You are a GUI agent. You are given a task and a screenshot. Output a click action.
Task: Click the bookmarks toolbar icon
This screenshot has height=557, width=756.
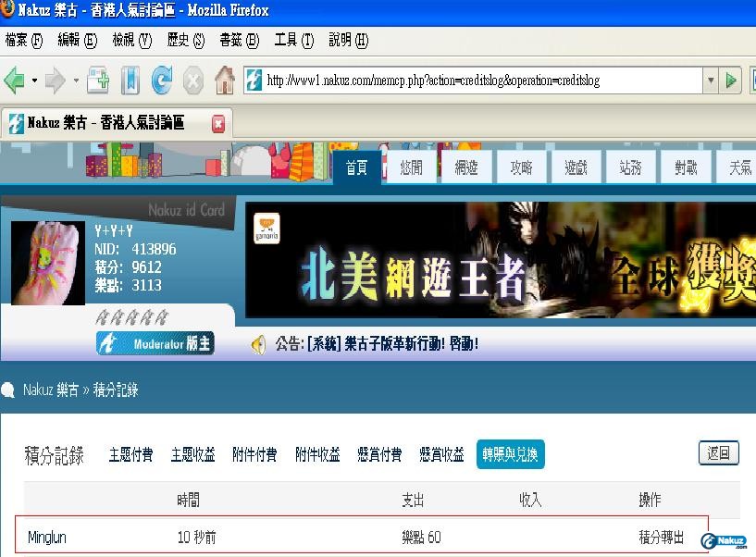coord(130,80)
